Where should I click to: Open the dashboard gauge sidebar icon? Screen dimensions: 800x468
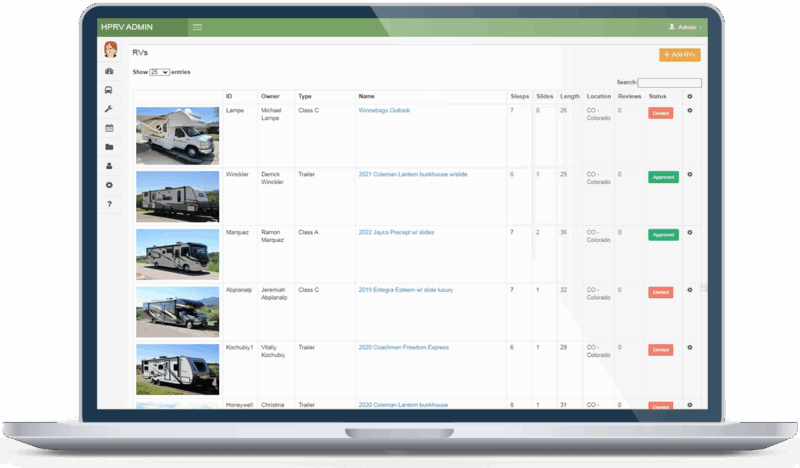point(109,71)
